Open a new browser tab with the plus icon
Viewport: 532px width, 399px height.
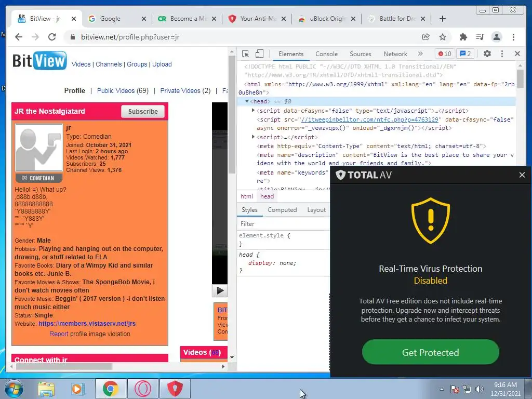point(443,19)
